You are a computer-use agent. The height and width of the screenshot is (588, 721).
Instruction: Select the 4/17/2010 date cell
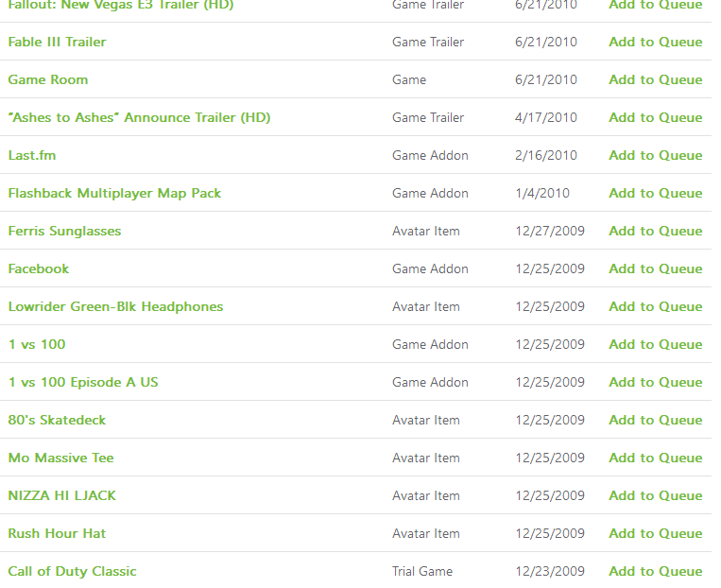click(546, 117)
